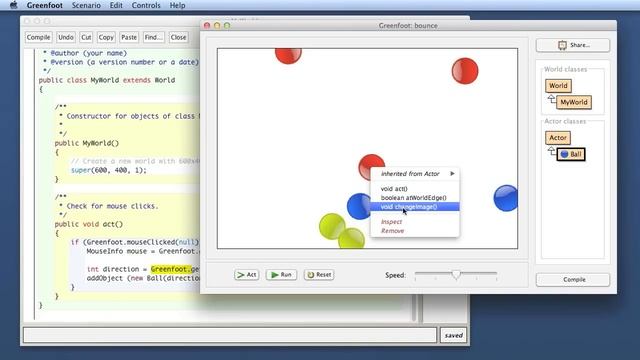Click the Act button
The image size is (640, 360).
point(247,275)
